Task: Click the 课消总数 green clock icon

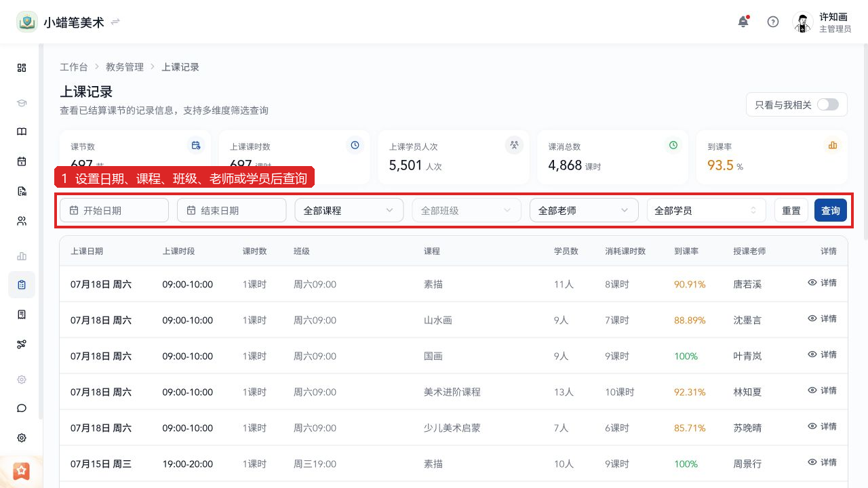Action: pyautogui.click(x=673, y=145)
